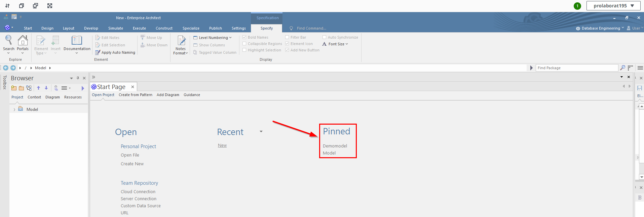Open the Design ribbon tab
Screen dimensions: 644x217
click(47, 28)
